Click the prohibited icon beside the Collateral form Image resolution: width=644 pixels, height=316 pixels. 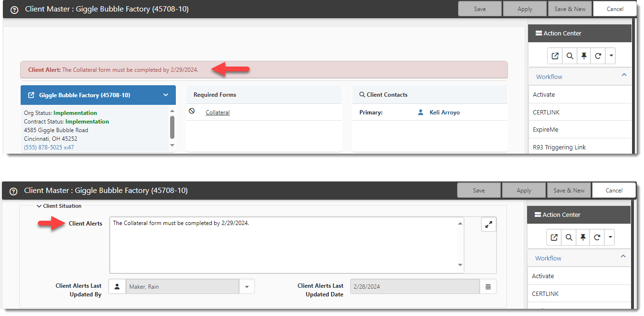[x=192, y=111]
